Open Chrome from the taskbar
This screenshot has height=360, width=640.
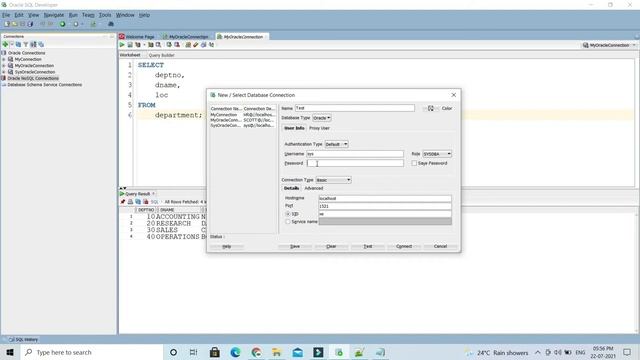256,352
